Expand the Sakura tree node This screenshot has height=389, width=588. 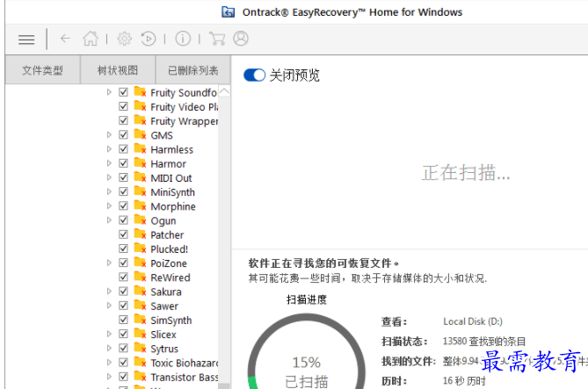(109, 292)
